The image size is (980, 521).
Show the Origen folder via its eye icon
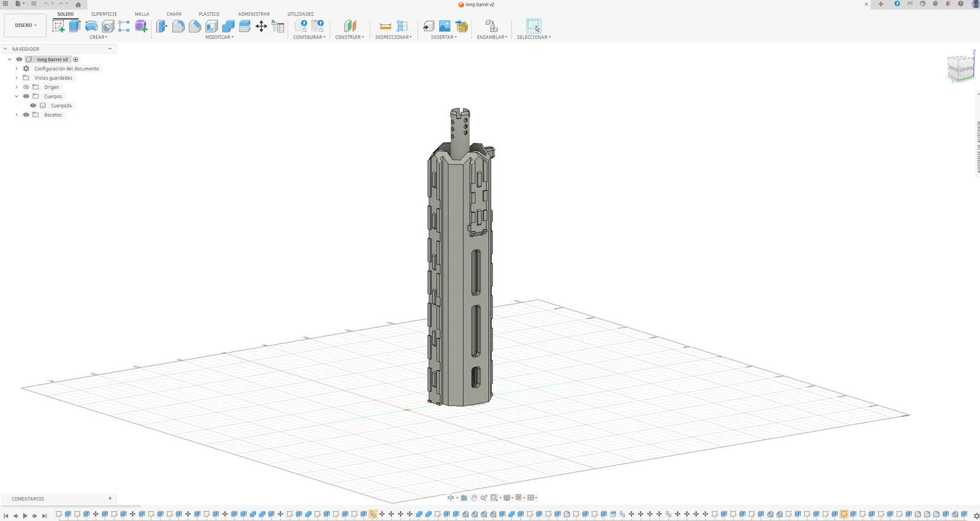pyautogui.click(x=26, y=88)
